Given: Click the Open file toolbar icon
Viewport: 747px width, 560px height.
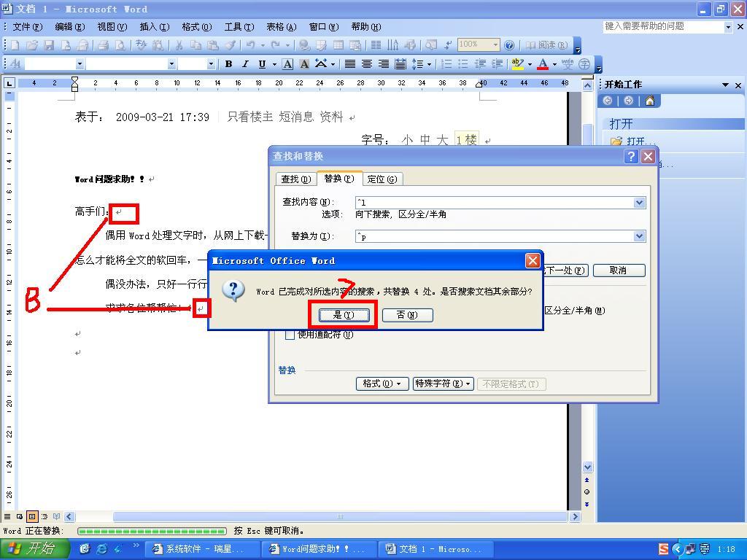Looking at the screenshot, I should 32,45.
